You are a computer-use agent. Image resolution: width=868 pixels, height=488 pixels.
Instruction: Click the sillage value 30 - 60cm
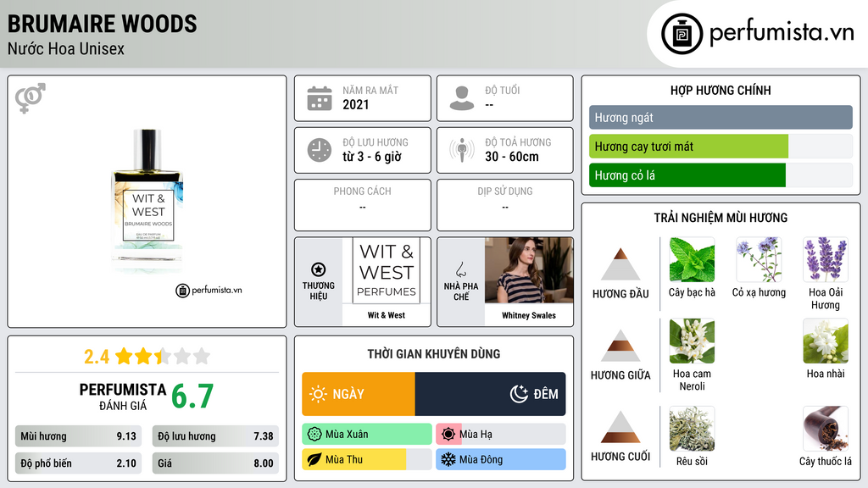click(512, 157)
